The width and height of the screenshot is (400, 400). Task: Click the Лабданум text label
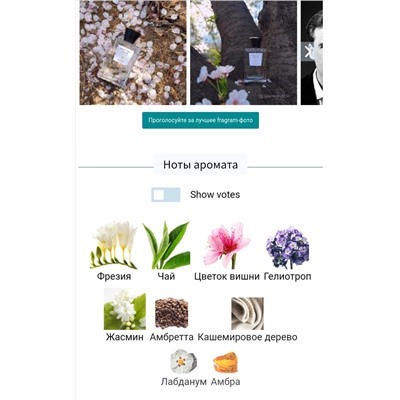point(184,382)
